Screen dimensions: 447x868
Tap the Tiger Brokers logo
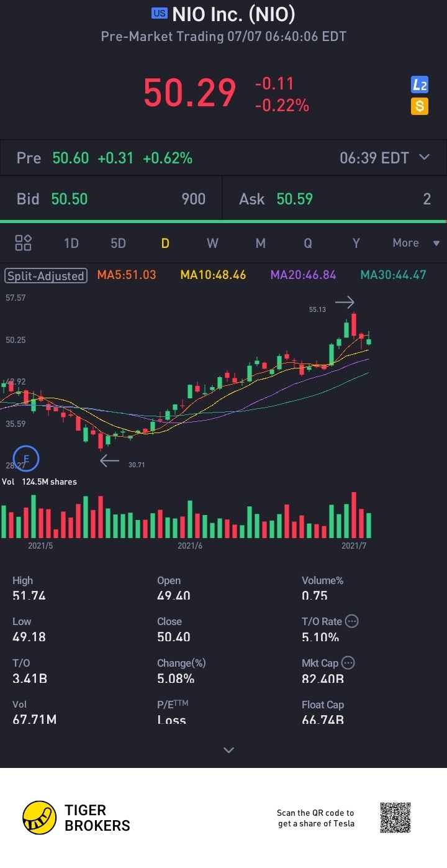(x=76, y=818)
